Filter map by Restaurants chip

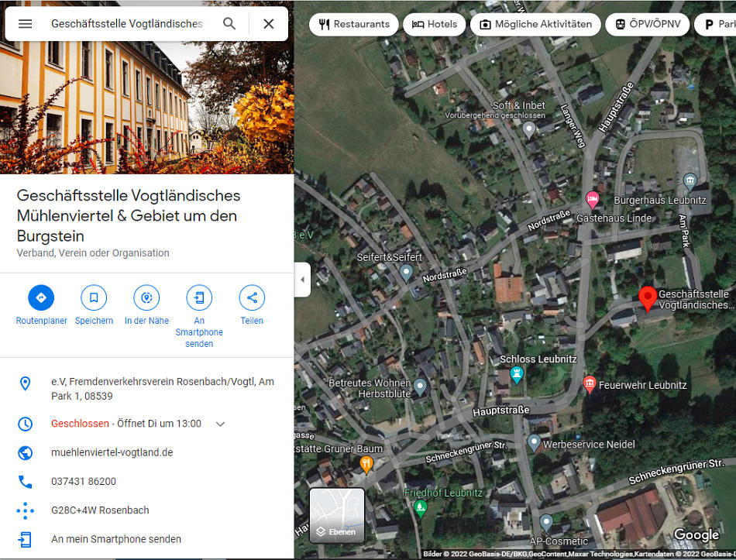[354, 24]
